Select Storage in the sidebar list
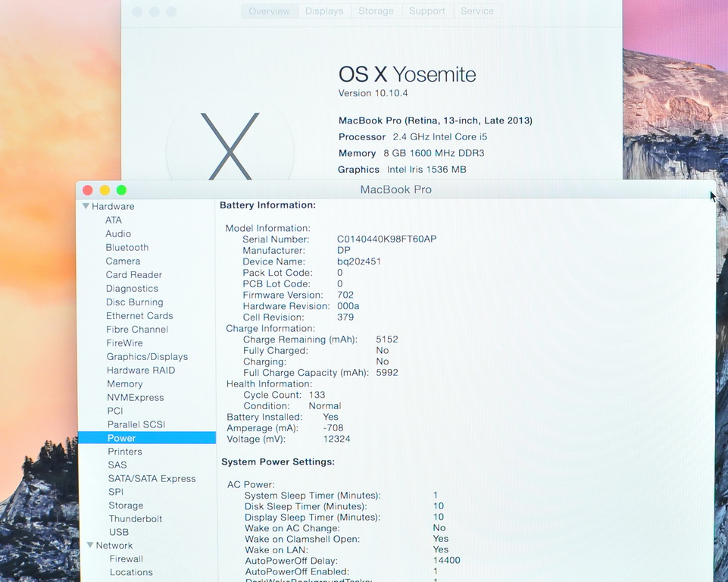 point(126,505)
